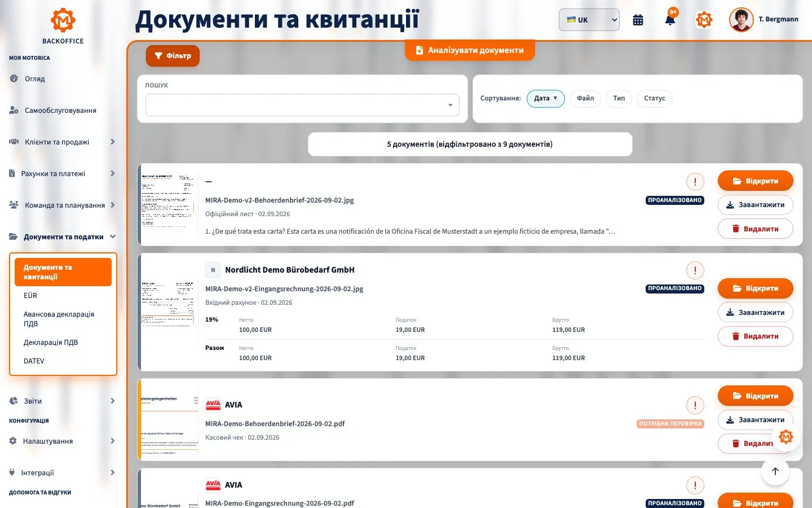Click the Backoffice logo in the sidebar
Screen dimensions: 812x508
pos(63,26)
